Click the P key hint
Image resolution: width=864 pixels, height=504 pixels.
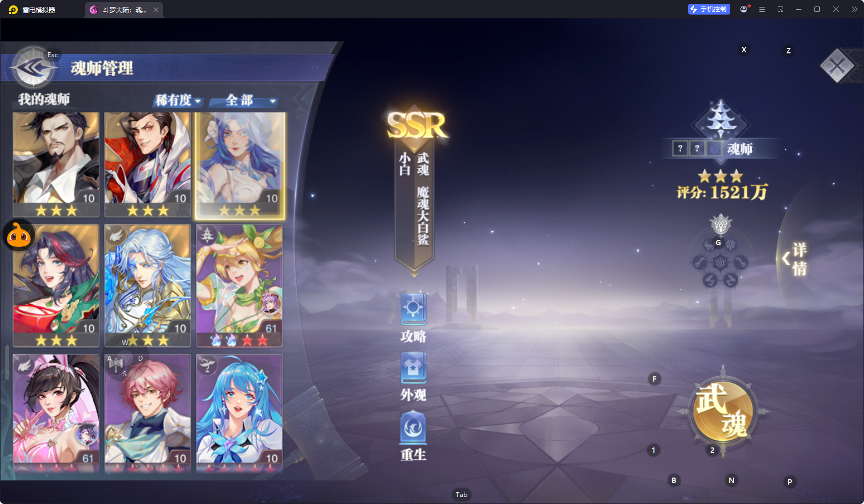790,482
